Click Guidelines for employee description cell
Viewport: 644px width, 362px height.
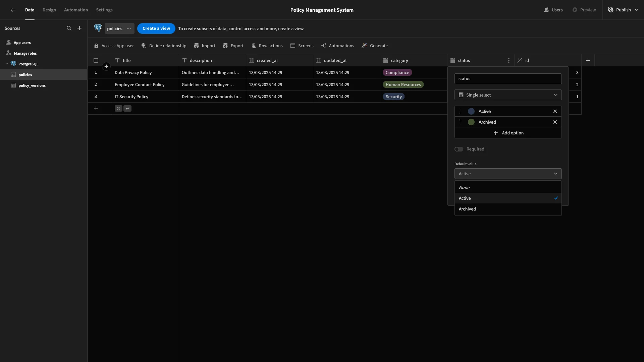[x=212, y=84]
